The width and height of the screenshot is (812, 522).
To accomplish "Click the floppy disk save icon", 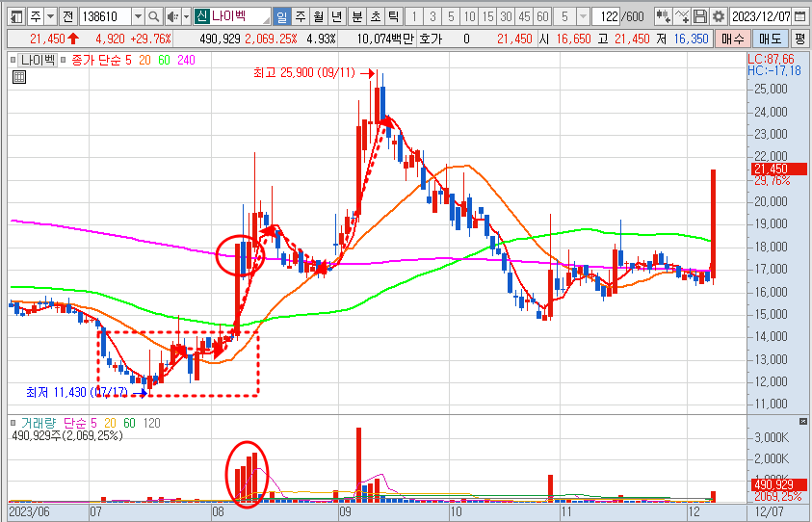I will click(x=700, y=17).
